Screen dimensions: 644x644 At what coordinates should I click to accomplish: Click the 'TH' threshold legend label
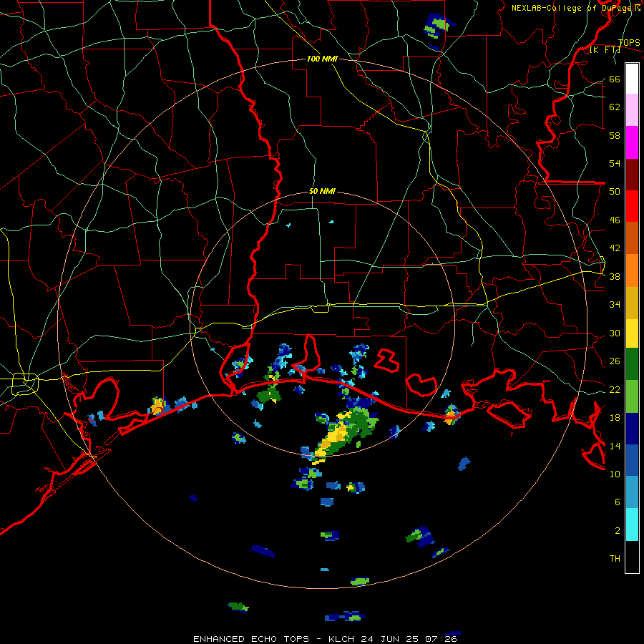[x=615, y=558]
